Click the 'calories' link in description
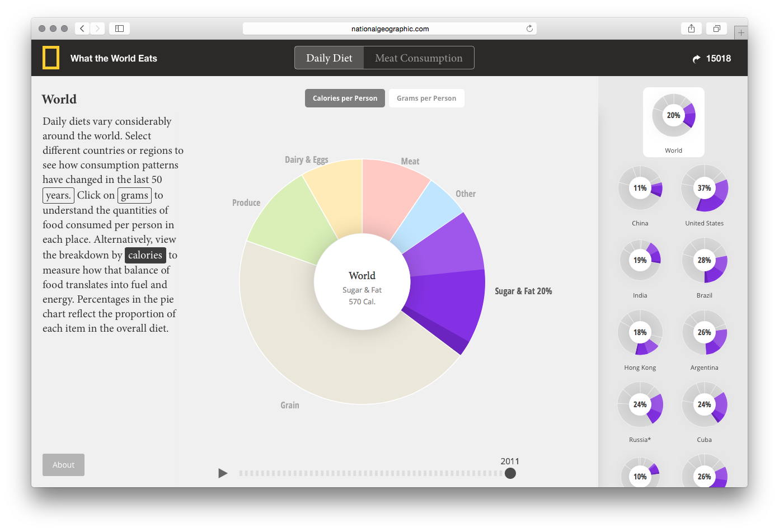 click(x=145, y=255)
